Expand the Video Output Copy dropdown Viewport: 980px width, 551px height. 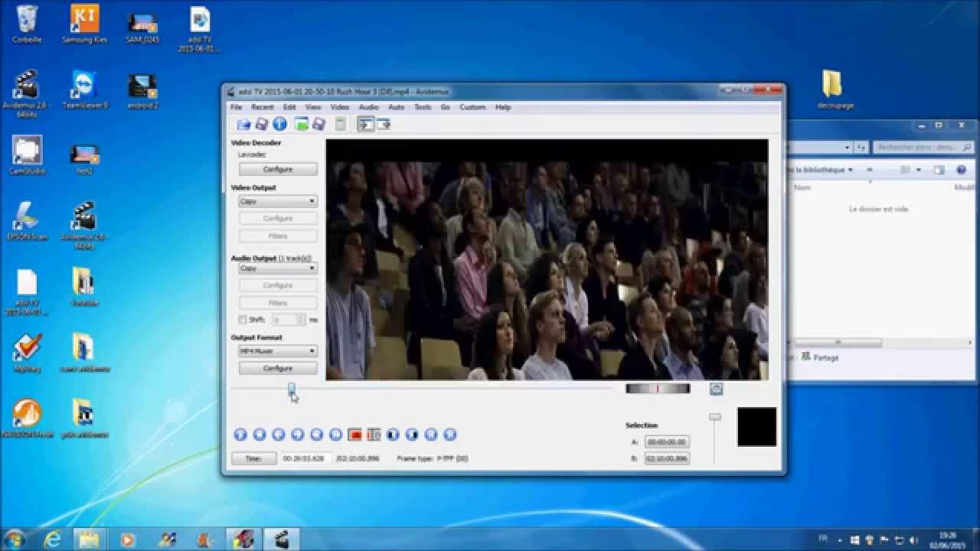tap(278, 201)
